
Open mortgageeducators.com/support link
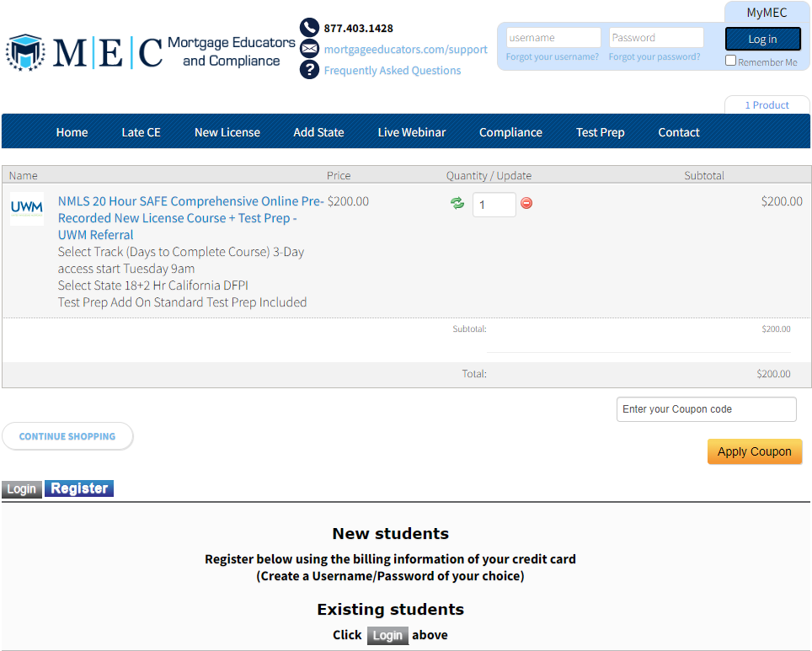(405, 49)
